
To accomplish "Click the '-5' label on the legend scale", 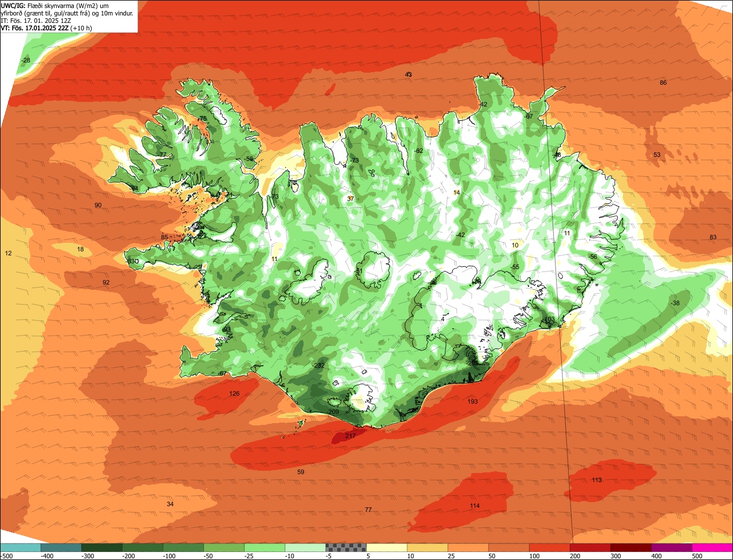I will pos(329,556).
